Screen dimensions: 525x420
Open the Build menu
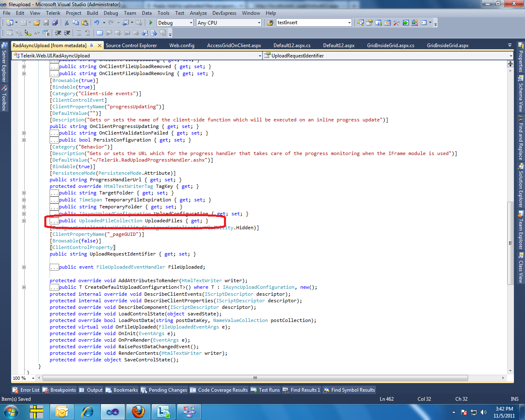pyautogui.click(x=92, y=13)
